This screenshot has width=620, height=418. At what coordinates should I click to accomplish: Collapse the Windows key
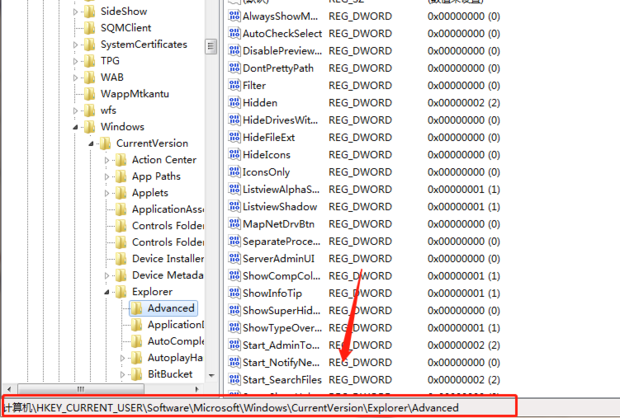pyautogui.click(x=75, y=127)
